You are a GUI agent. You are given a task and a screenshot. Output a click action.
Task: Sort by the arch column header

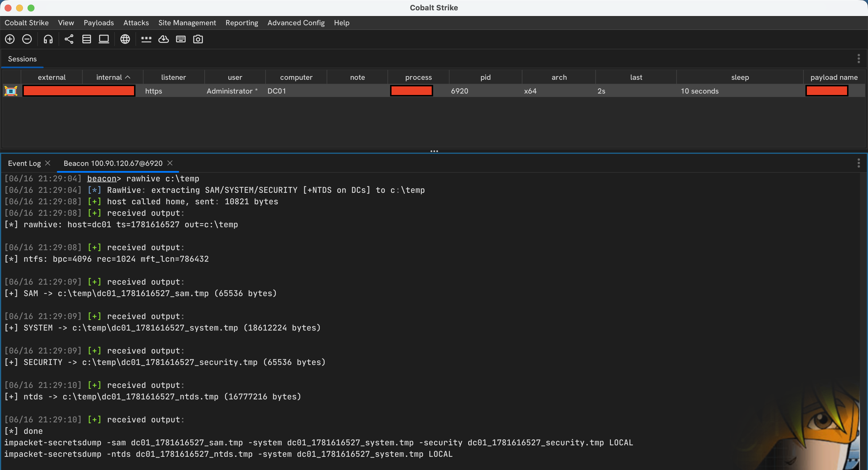[x=559, y=77]
